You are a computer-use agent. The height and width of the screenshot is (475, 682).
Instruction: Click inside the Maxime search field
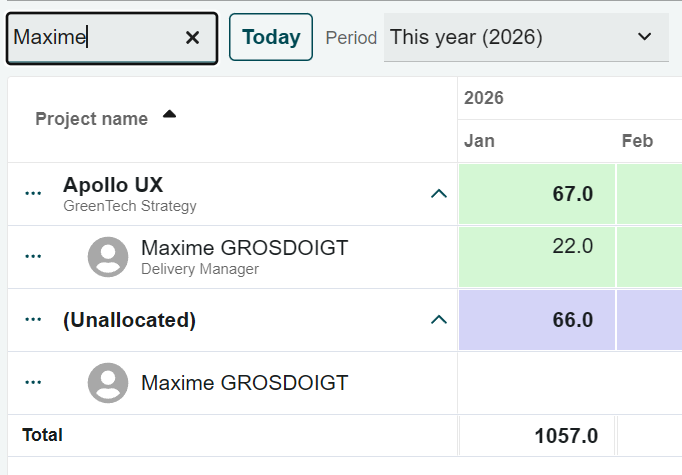click(x=95, y=38)
